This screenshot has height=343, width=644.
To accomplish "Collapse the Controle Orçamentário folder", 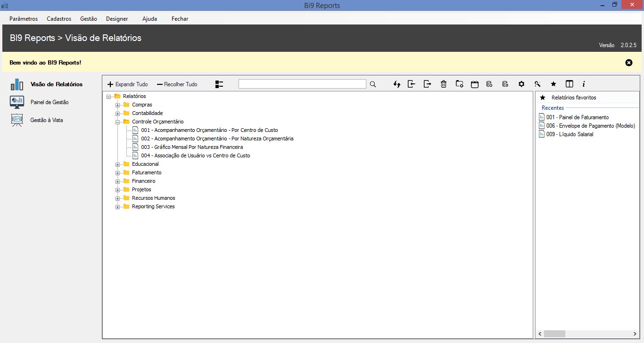I will (x=118, y=122).
